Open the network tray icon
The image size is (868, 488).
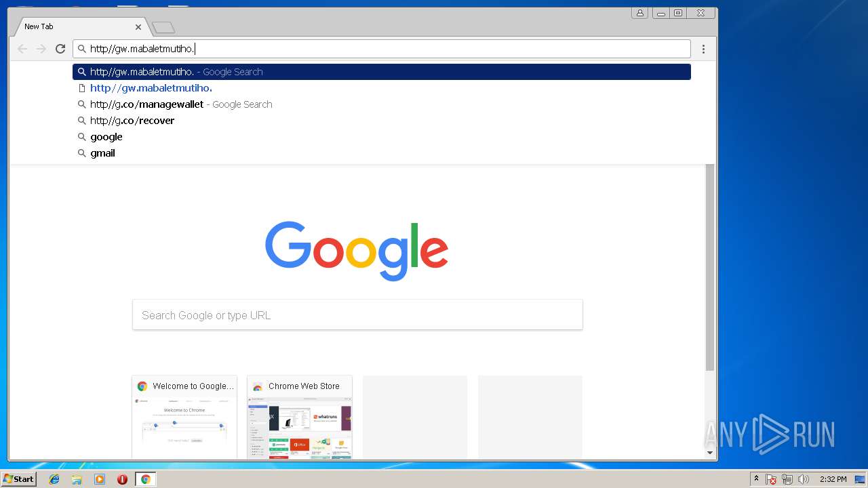coord(787,479)
